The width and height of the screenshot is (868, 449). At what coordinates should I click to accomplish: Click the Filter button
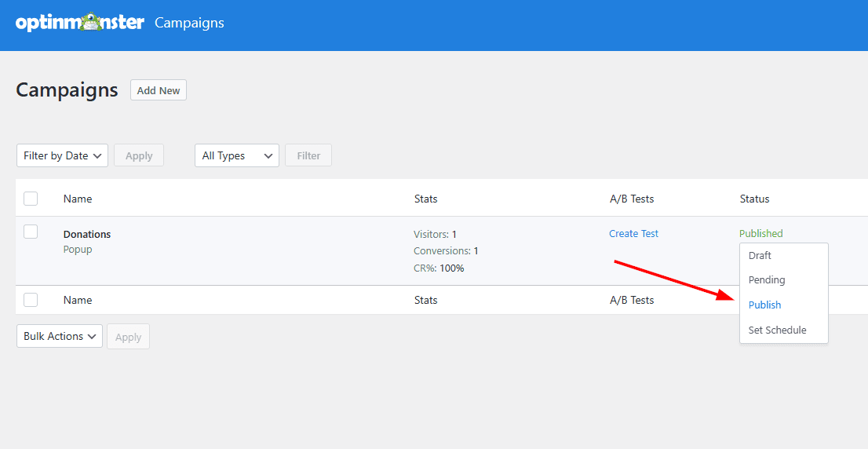(x=308, y=155)
